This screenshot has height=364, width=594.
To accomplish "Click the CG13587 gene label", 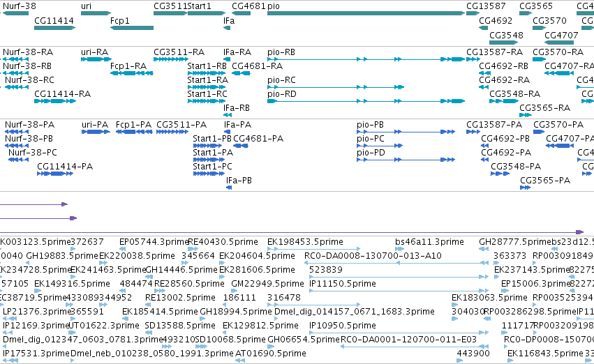I will (x=486, y=6).
